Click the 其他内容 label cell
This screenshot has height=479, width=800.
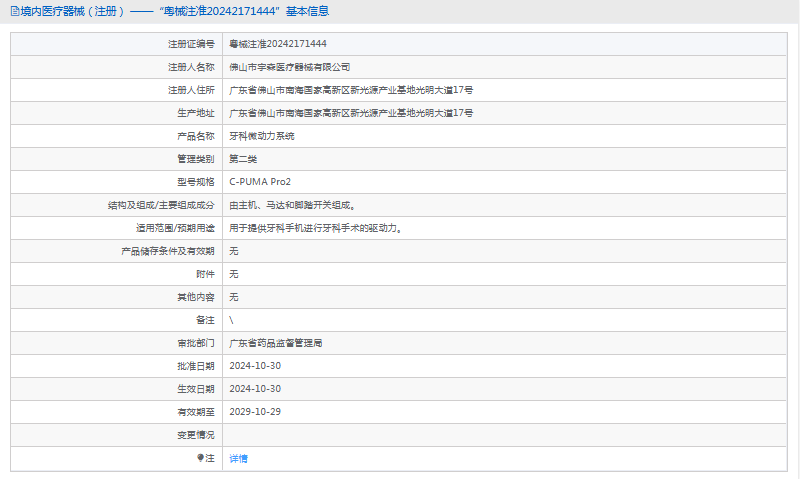pos(117,297)
